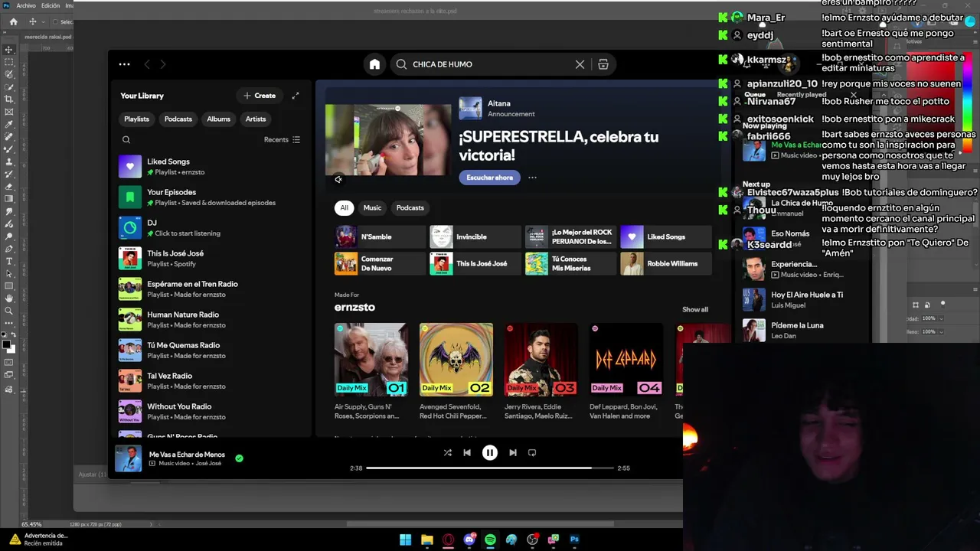Open Discord from the taskbar
Screen dimensions: 980x551
coord(469,540)
